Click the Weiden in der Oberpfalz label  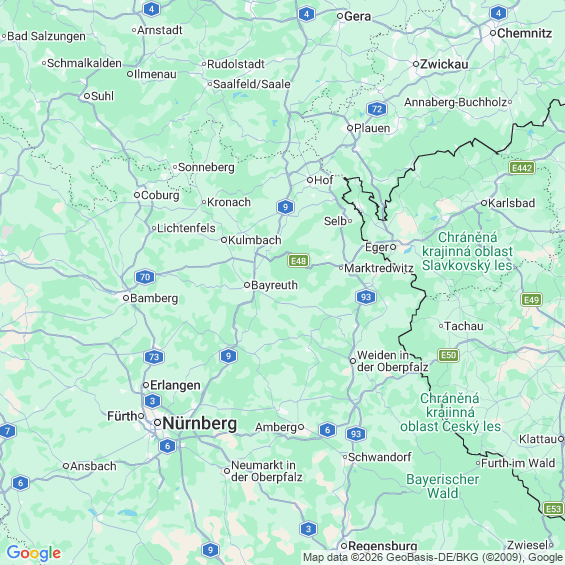point(392,361)
